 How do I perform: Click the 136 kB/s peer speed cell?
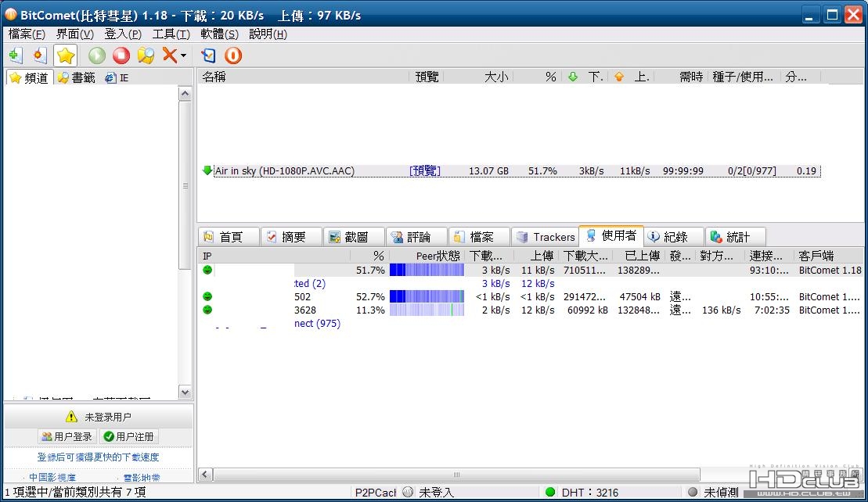(721, 310)
